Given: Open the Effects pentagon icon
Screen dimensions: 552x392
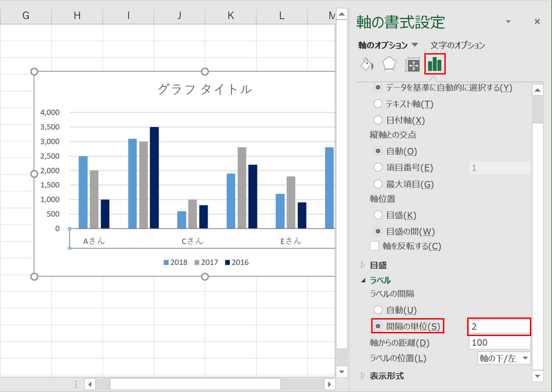Looking at the screenshot, I should coord(389,65).
